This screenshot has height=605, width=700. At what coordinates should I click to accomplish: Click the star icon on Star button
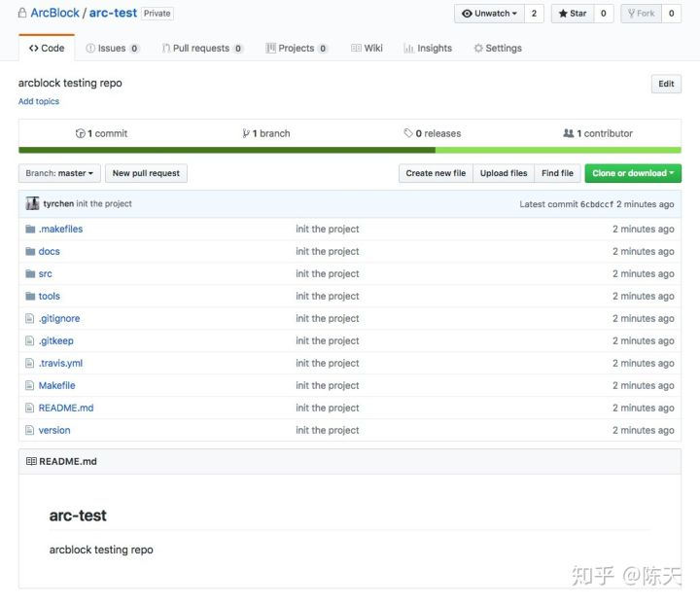[x=563, y=14]
